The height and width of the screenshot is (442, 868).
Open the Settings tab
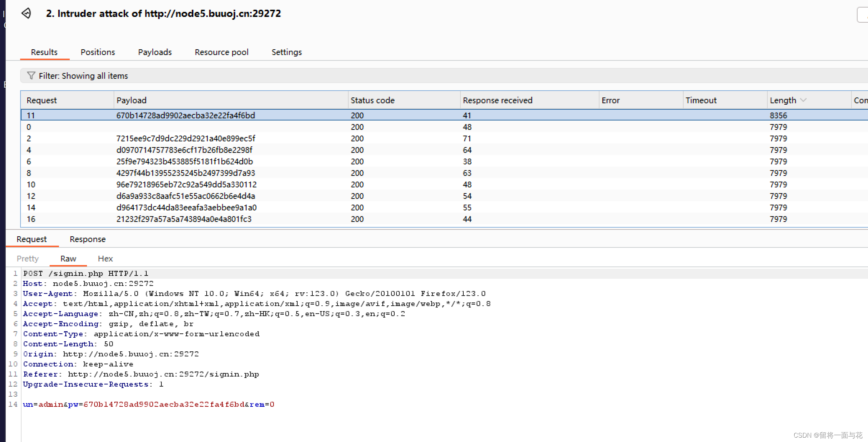click(x=286, y=52)
